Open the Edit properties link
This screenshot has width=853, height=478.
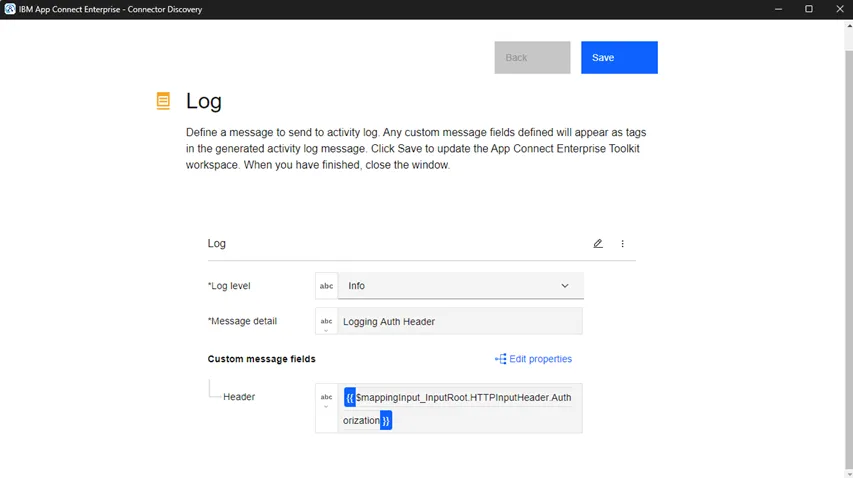(x=540, y=359)
